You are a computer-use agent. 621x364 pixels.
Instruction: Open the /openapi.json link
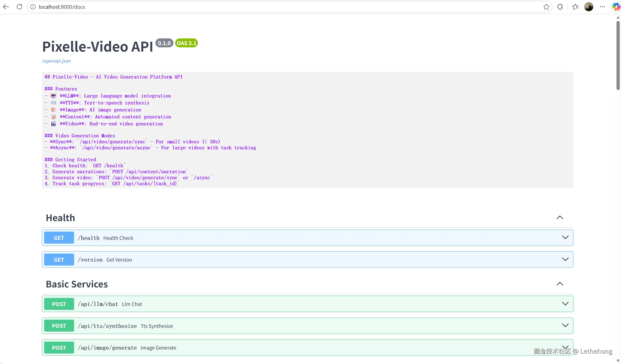[x=56, y=61]
